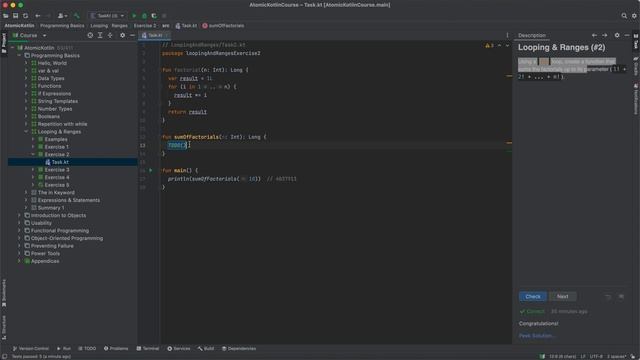Image resolution: width=640 pixels, height=360 pixels.
Task: Open Description panel settings gear
Action: point(617,36)
